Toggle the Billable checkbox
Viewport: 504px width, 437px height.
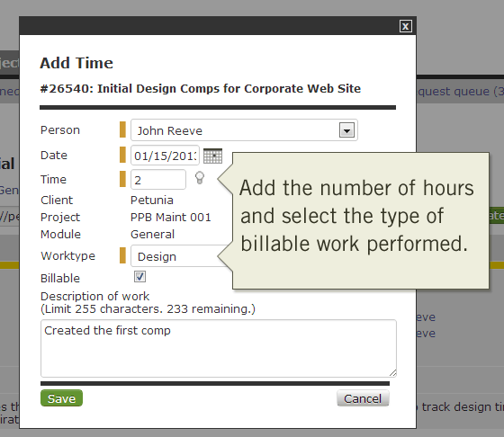(139, 276)
